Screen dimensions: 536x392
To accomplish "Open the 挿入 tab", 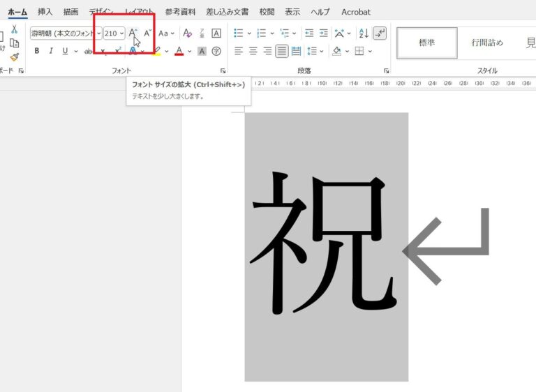I will (x=45, y=12).
